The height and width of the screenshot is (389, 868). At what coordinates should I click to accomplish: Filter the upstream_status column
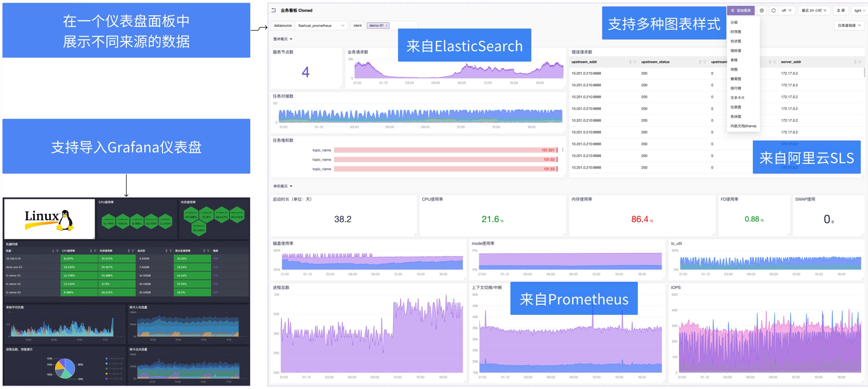click(705, 62)
